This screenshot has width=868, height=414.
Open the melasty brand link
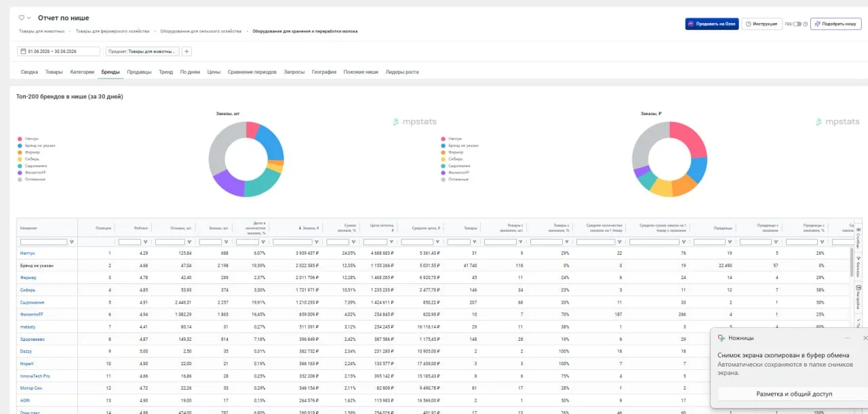pyautogui.click(x=28, y=327)
